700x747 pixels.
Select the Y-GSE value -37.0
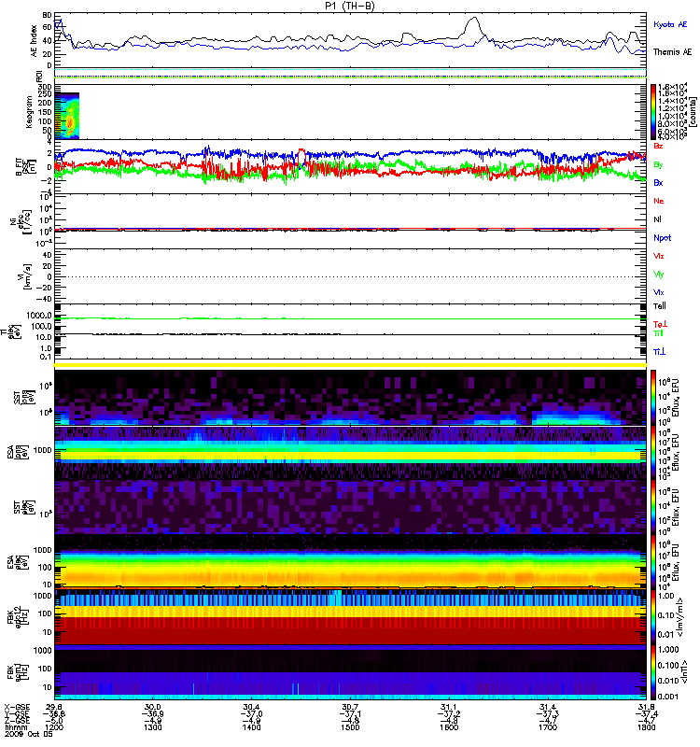click(x=251, y=714)
